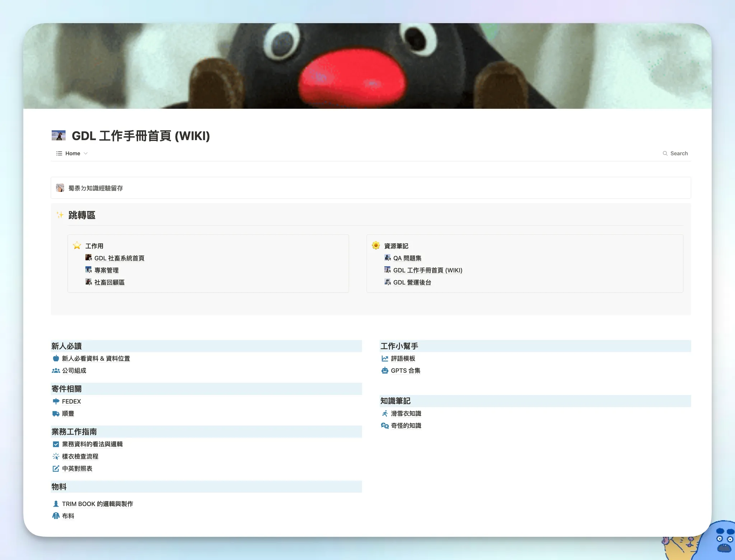Open the Search field
The width and height of the screenshot is (735, 560).
pyautogui.click(x=675, y=154)
